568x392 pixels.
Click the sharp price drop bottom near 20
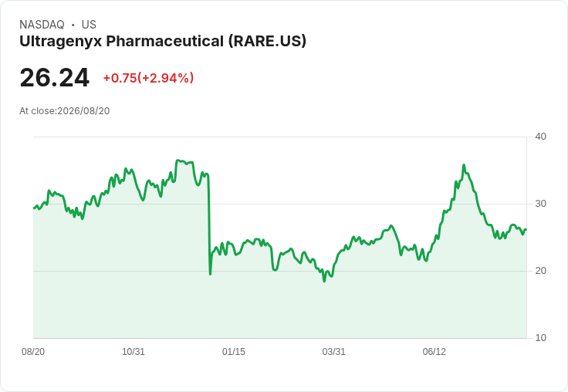(x=210, y=274)
